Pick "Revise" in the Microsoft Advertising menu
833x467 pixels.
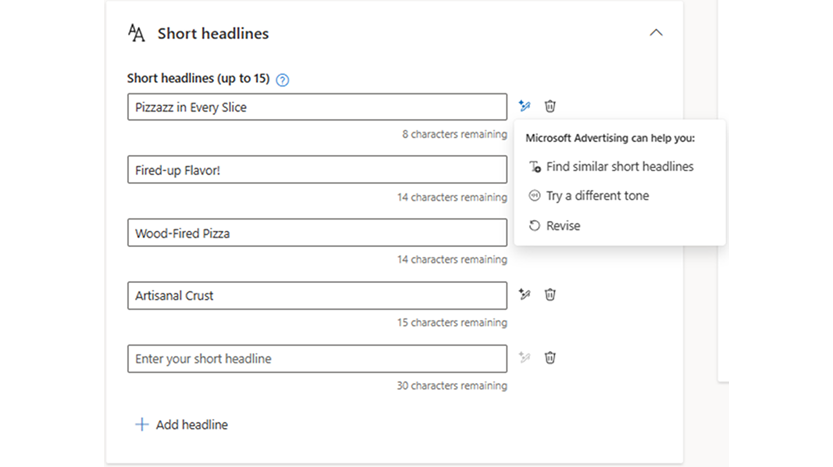pyautogui.click(x=563, y=226)
